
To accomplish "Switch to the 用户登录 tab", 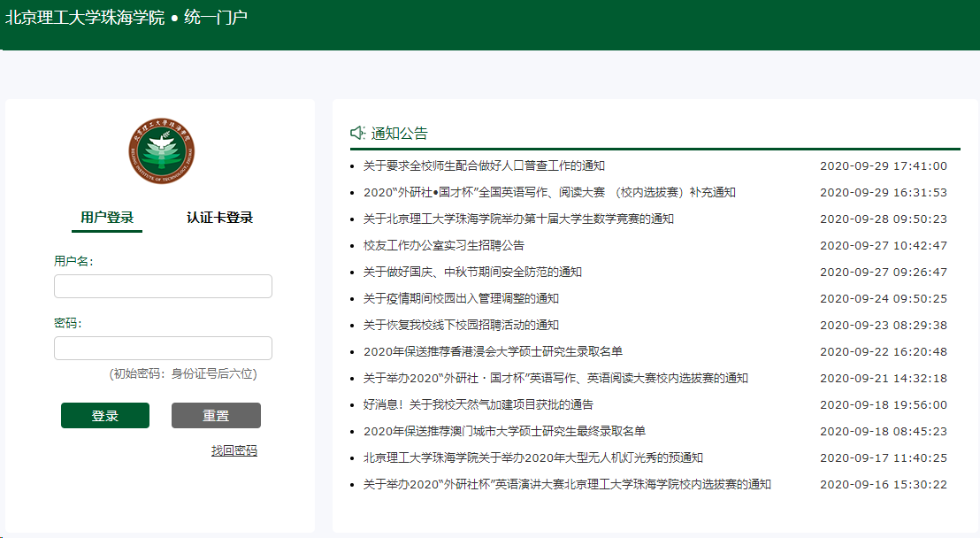I will [107, 218].
